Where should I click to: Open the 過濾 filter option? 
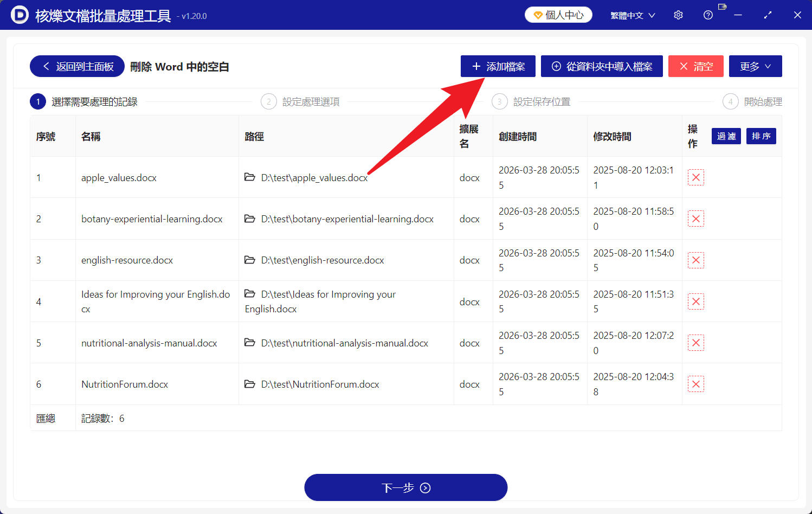coord(726,136)
